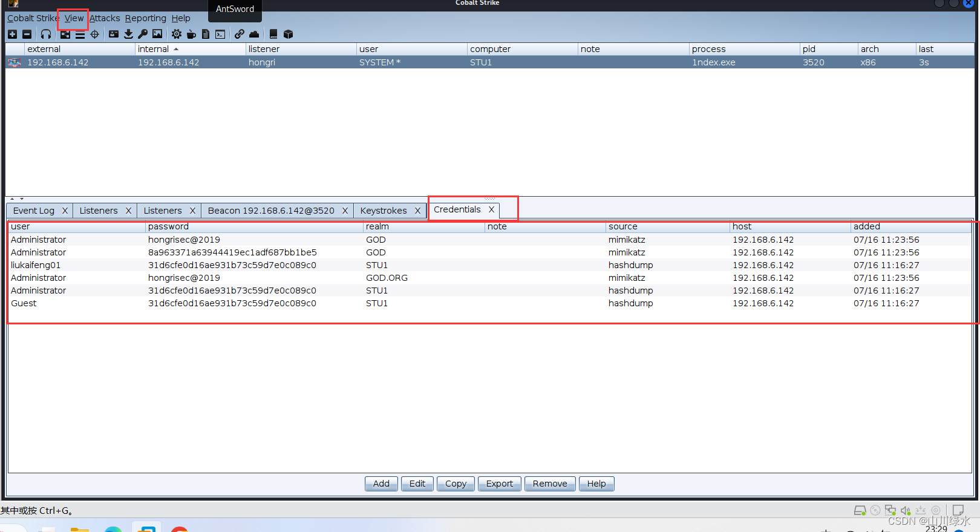The height and width of the screenshot is (532, 980).
Task: Show target table with crosshair icon
Action: click(x=94, y=34)
